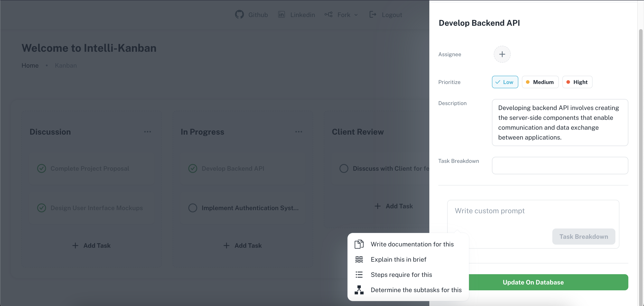Toggle completion of Complete Project Proposal
Screen dimensions: 644x306
tap(42, 168)
